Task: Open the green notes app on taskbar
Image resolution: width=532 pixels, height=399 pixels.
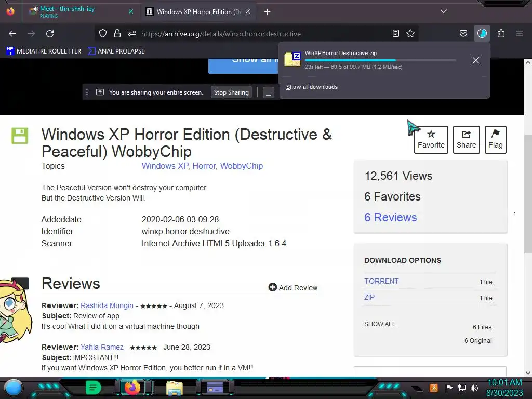Action: pyautogui.click(x=93, y=388)
